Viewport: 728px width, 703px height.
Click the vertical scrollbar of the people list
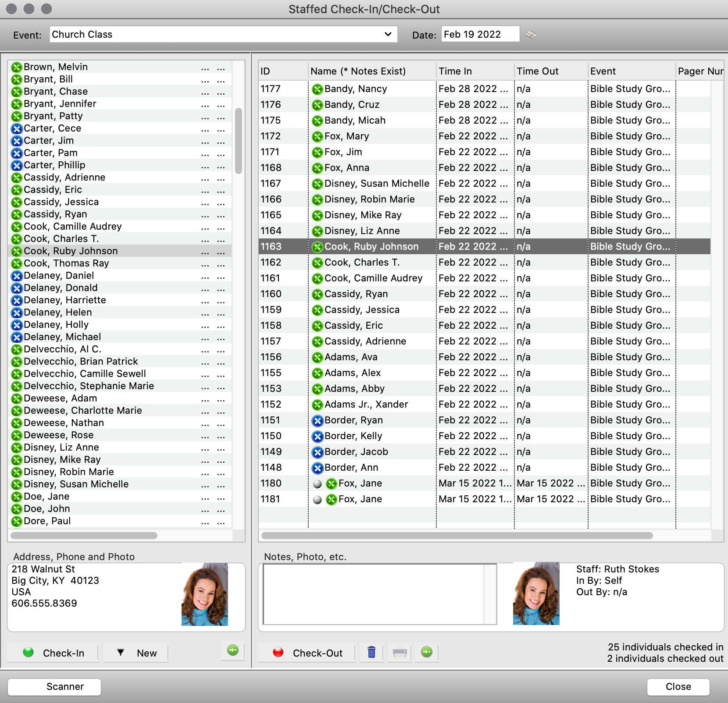239,140
